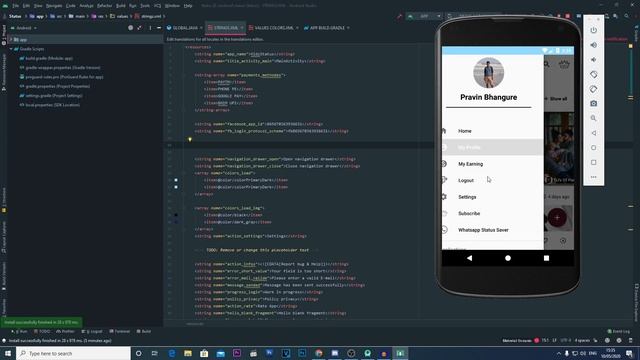Click the make project hammer icon
This screenshot has height=360, width=640.
(x=399, y=16)
